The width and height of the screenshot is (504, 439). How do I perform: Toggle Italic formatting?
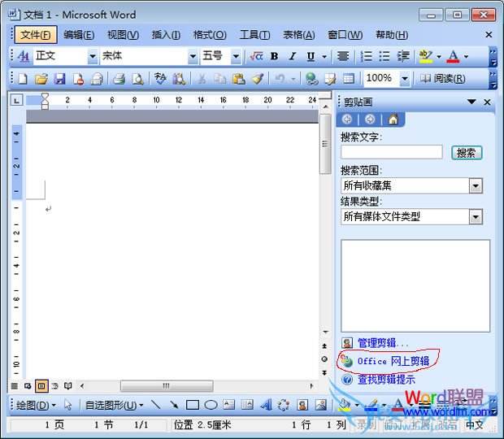click(x=292, y=56)
